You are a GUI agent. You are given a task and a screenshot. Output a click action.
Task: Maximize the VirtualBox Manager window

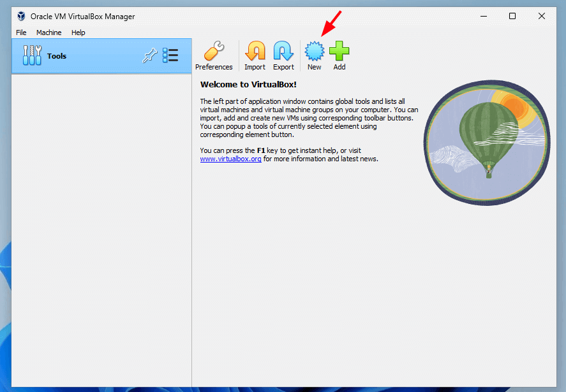coord(512,16)
